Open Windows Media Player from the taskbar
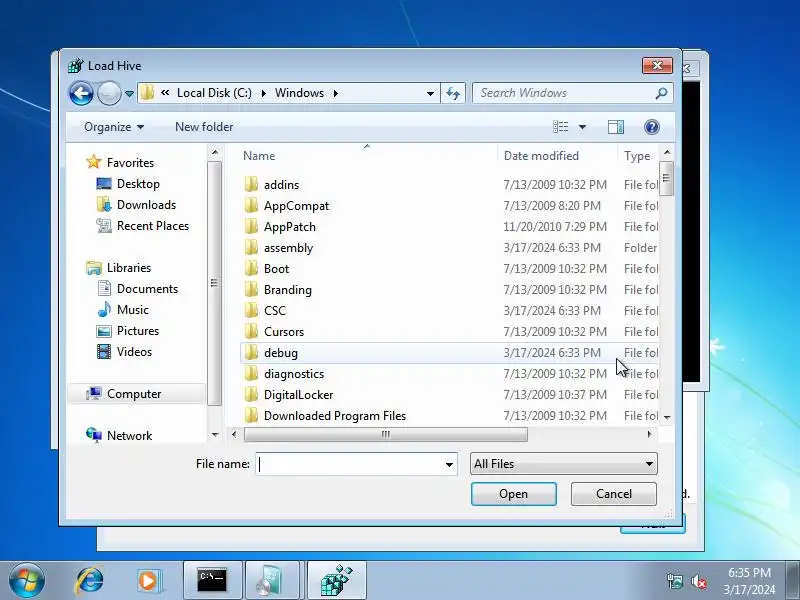The width and height of the screenshot is (800, 600). pyautogui.click(x=149, y=581)
